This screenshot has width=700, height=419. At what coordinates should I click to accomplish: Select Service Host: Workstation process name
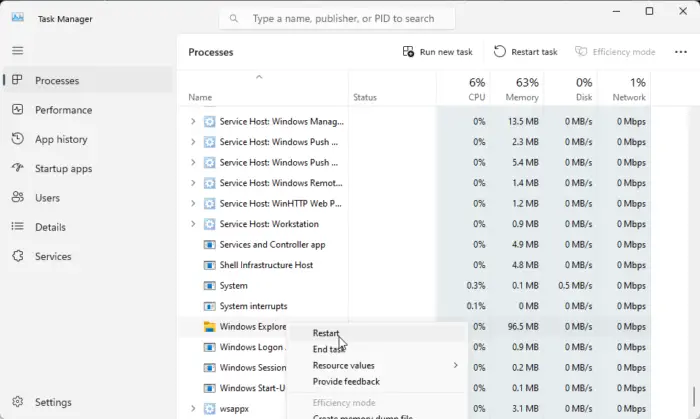[x=269, y=224]
